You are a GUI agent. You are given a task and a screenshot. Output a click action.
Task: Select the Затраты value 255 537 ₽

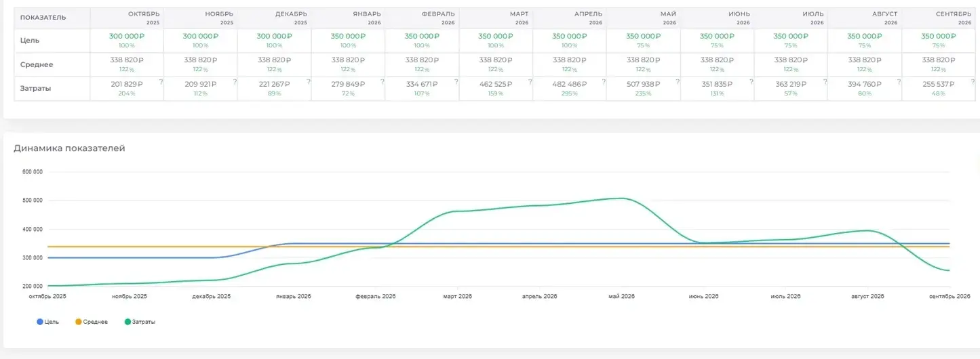point(939,84)
